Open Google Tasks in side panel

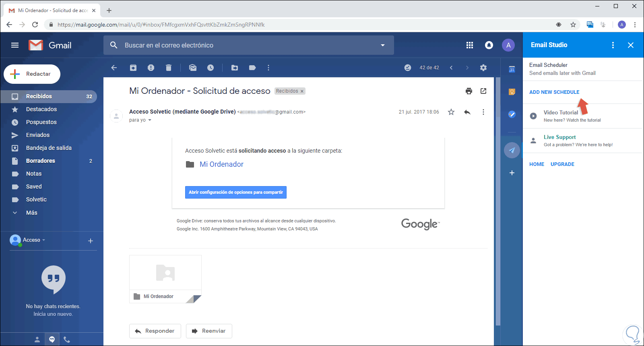512,114
